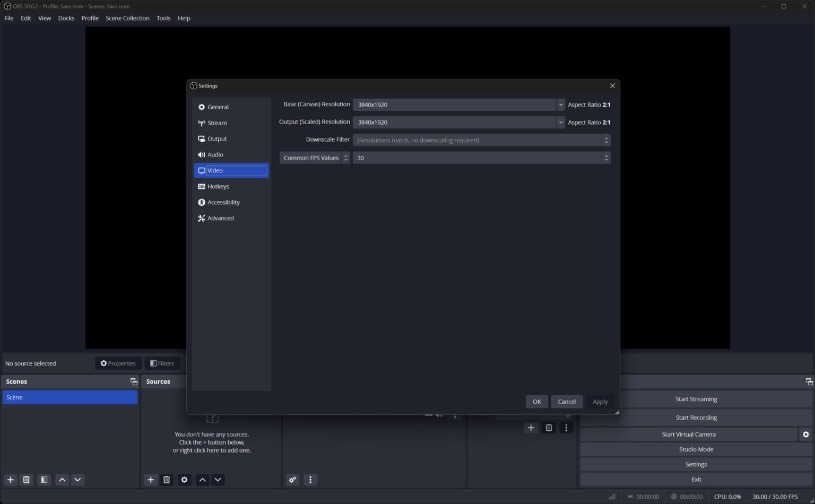The height and width of the screenshot is (504, 815).
Task: Click OK in Settings dialog
Action: point(536,402)
